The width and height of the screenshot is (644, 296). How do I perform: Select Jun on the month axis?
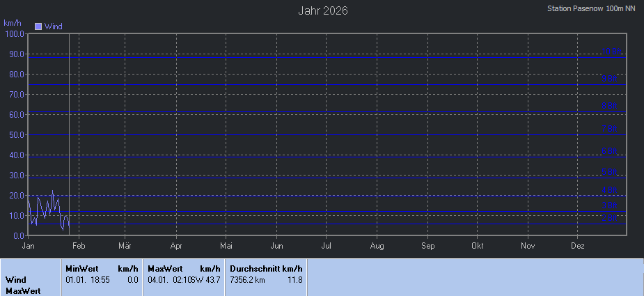click(276, 246)
